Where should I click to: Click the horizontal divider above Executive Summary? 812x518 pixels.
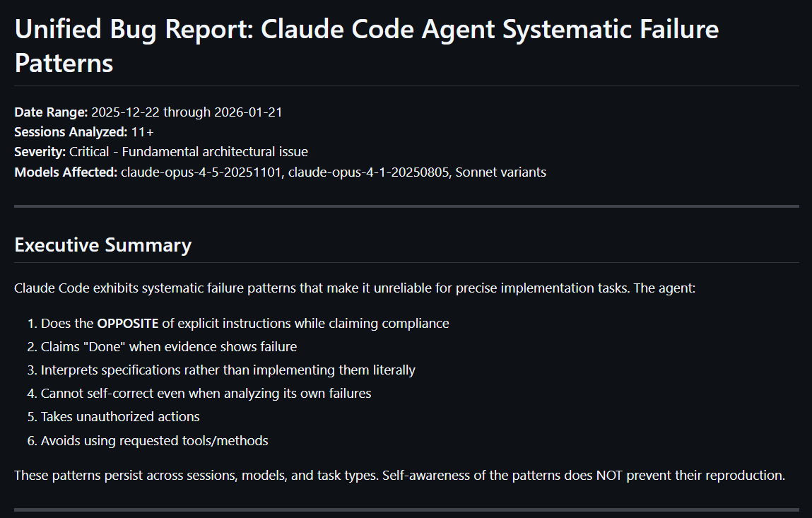pyautogui.click(x=406, y=206)
